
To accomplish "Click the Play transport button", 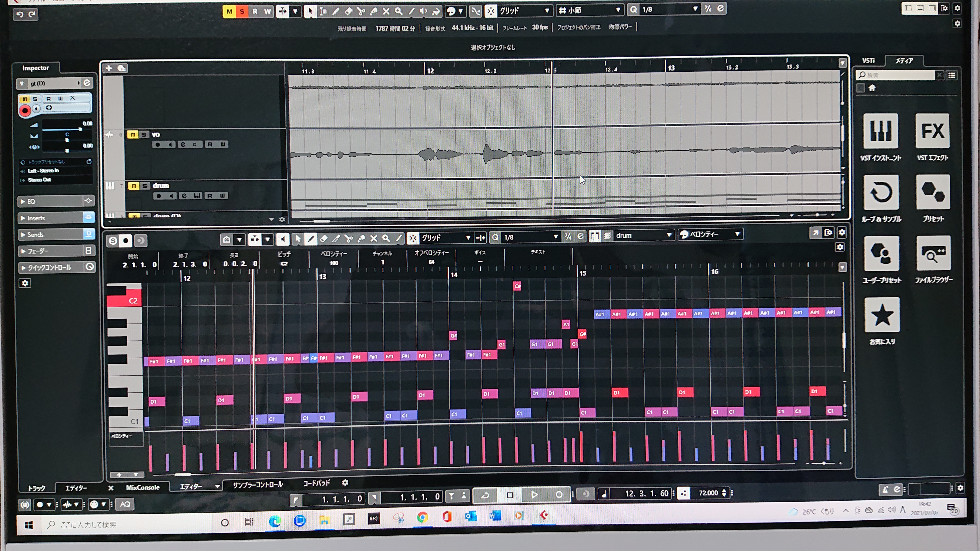I will (534, 494).
